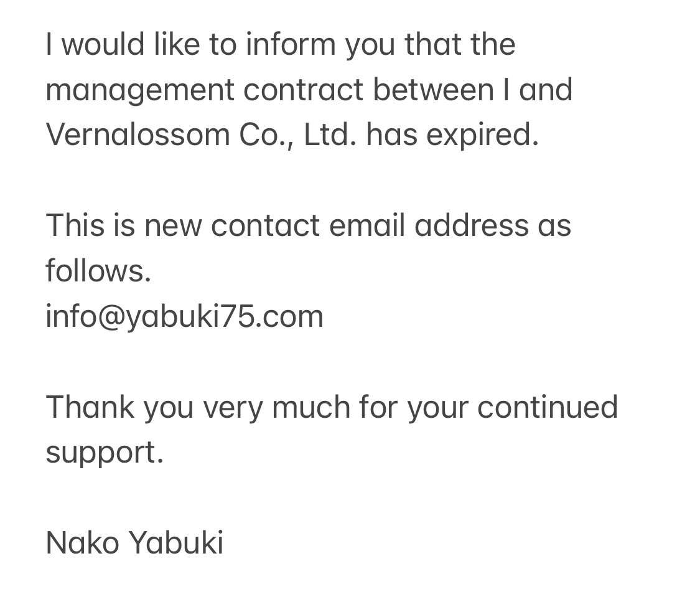Viewport: 700px width, 589px height.
Task: Click the word "address" in the second paragraph
Action: (x=471, y=225)
